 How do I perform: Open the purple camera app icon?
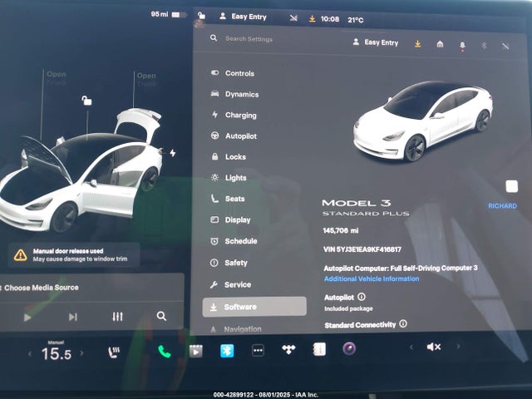349,348
